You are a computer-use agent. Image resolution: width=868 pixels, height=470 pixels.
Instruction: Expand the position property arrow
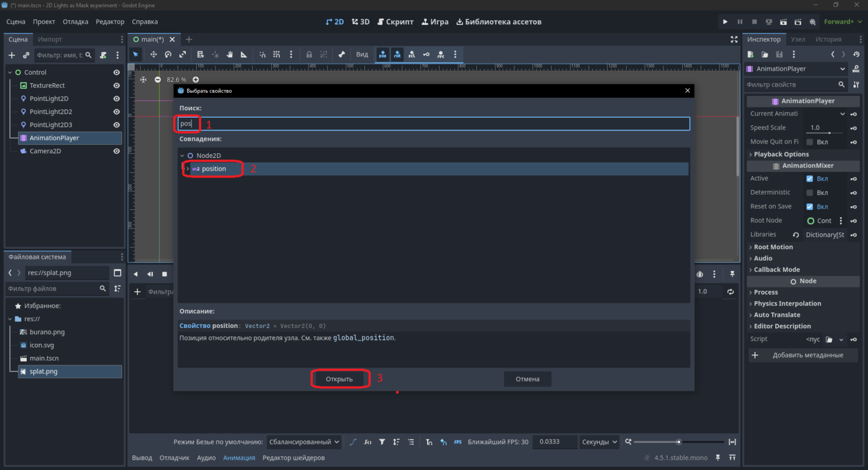click(187, 169)
